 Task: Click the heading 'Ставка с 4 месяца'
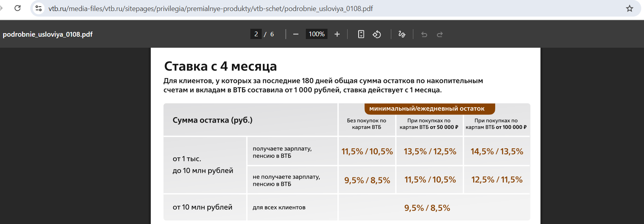[220, 66]
